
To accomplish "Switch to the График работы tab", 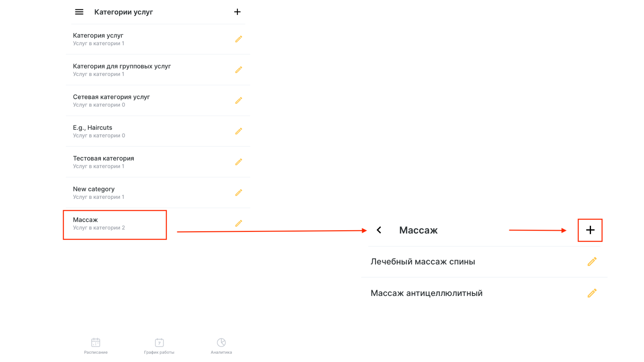I will click(159, 346).
